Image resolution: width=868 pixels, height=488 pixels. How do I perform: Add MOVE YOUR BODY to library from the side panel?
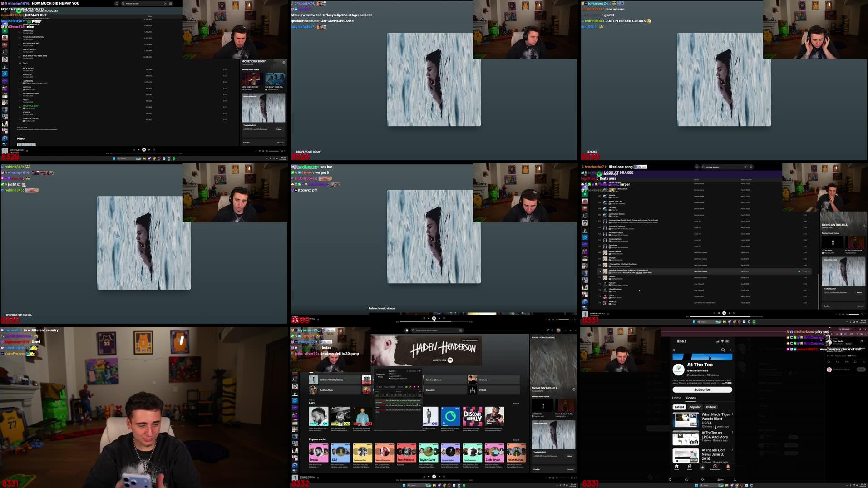tap(284, 62)
